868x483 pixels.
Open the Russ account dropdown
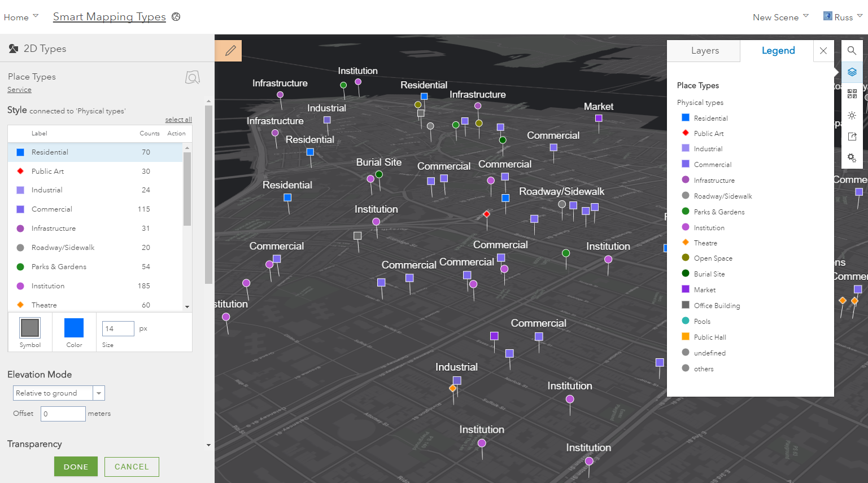[843, 17]
